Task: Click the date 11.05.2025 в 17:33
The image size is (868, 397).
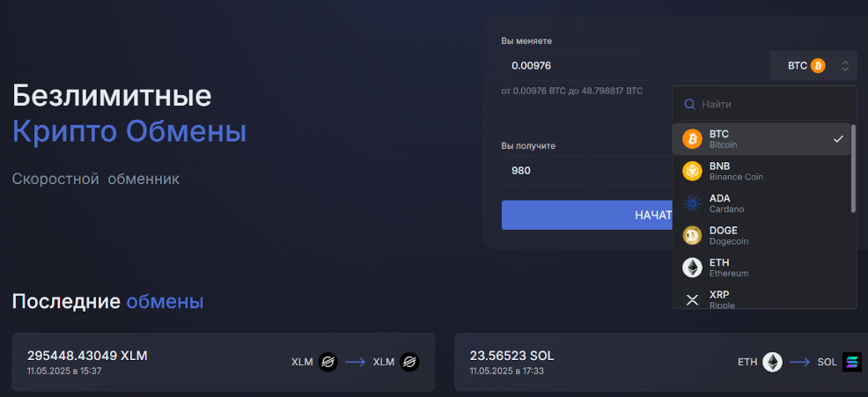Action: tap(506, 371)
